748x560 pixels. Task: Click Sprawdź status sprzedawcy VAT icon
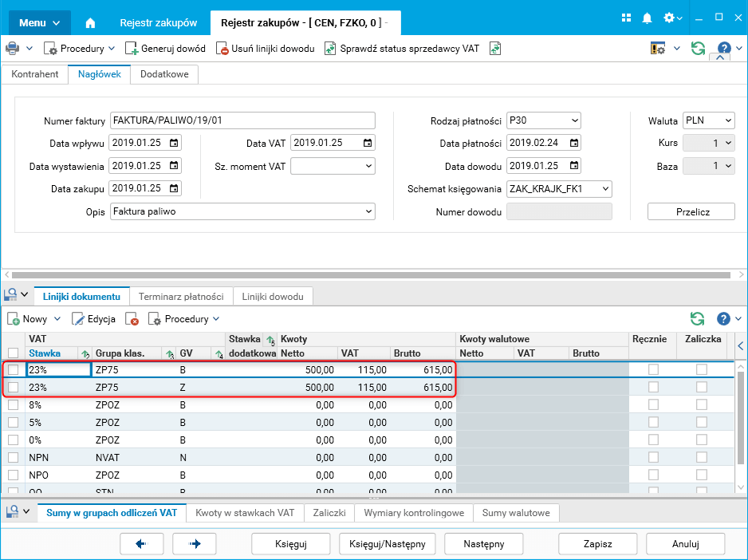pos(330,49)
